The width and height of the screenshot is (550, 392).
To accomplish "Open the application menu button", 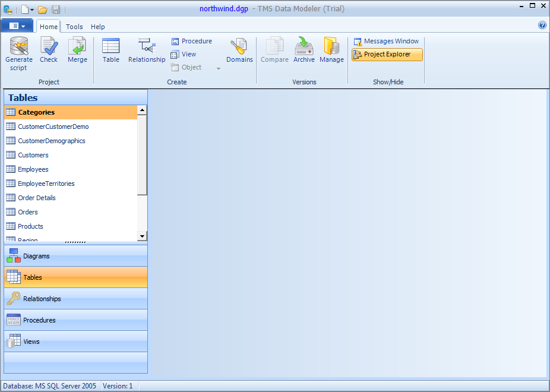I will coord(17,26).
